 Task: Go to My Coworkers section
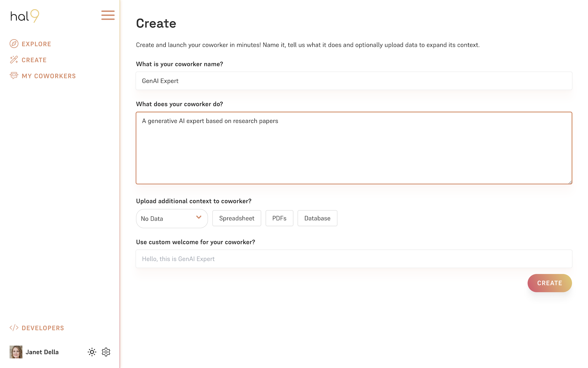[x=49, y=76]
